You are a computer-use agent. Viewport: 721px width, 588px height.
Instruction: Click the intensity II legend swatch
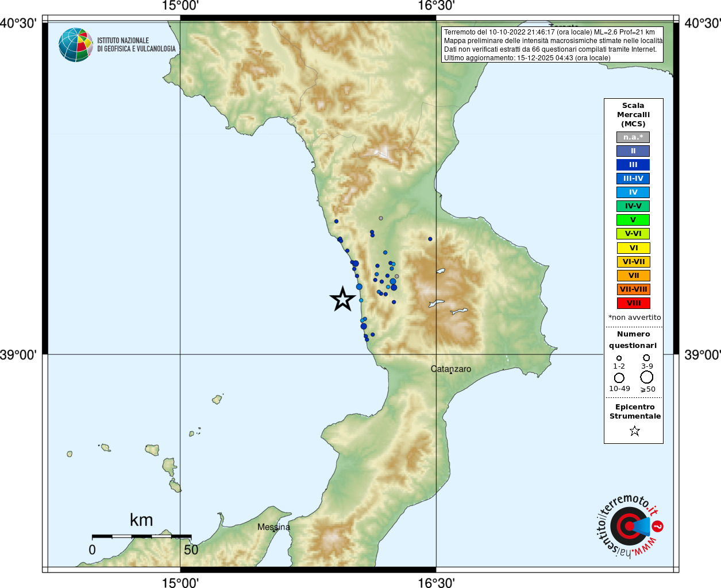tap(633, 151)
